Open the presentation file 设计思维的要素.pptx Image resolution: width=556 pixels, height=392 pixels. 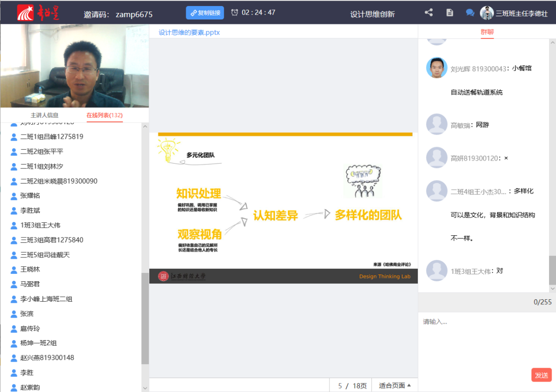[189, 31]
